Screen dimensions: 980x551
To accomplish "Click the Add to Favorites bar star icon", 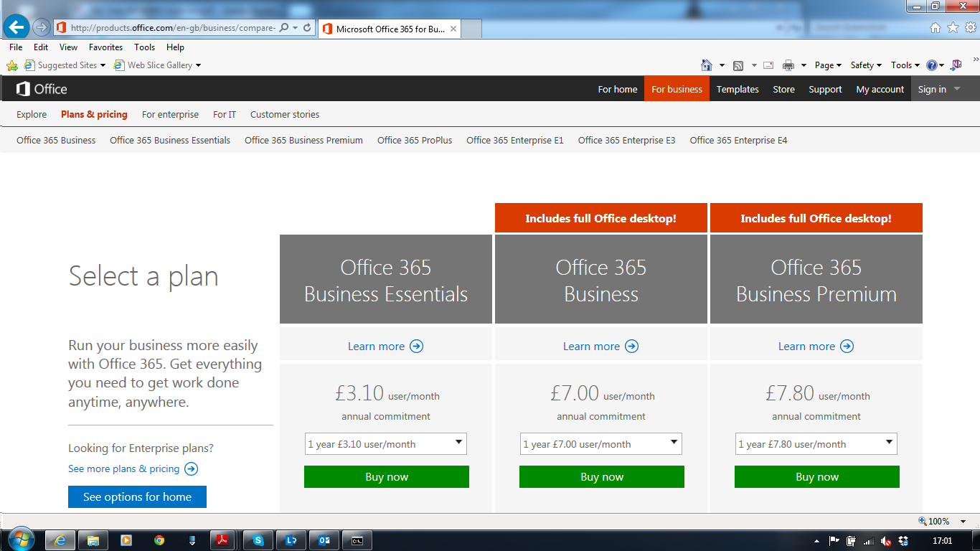I will point(12,65).
